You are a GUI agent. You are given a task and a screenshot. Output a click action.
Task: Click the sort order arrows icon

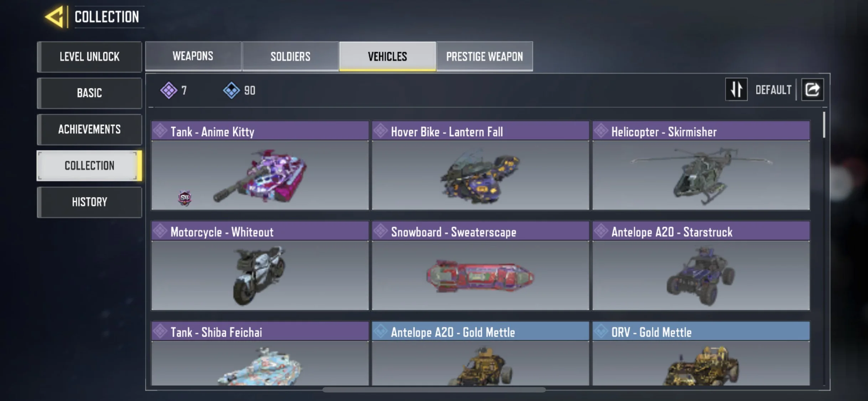[737, 89]
